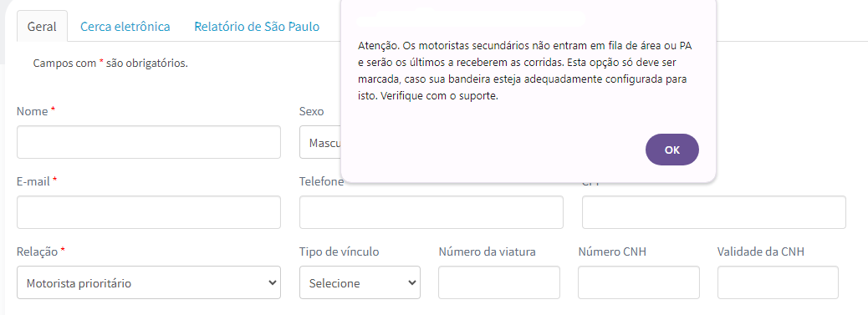Viewport: 868px width, 315px height.
Task: Select the CPF input field beside Telefone
Action: coord(713,212)
